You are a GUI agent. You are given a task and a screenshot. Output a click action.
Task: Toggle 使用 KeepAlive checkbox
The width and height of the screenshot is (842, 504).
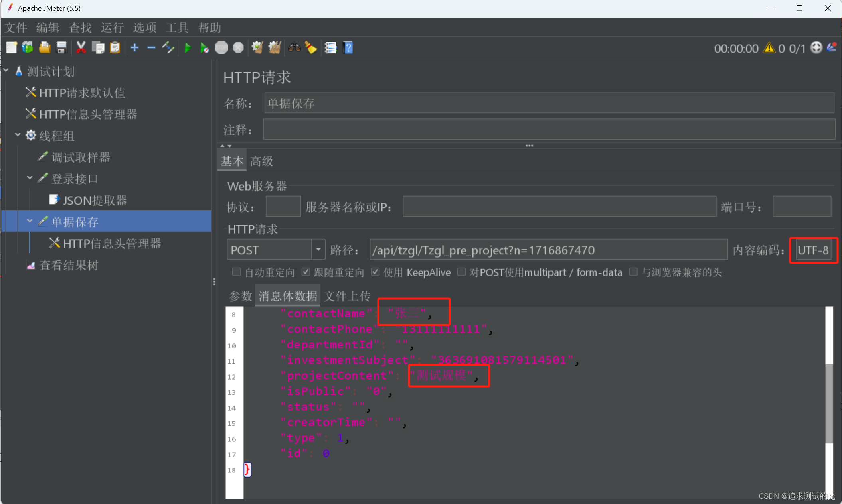pyautogui.click(x=375, y=272)
